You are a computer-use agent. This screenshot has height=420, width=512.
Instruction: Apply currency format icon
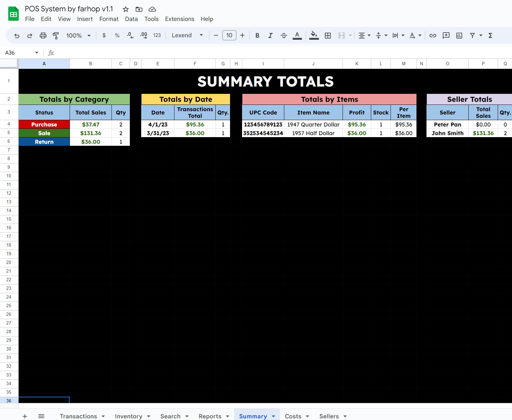point(104,35)
